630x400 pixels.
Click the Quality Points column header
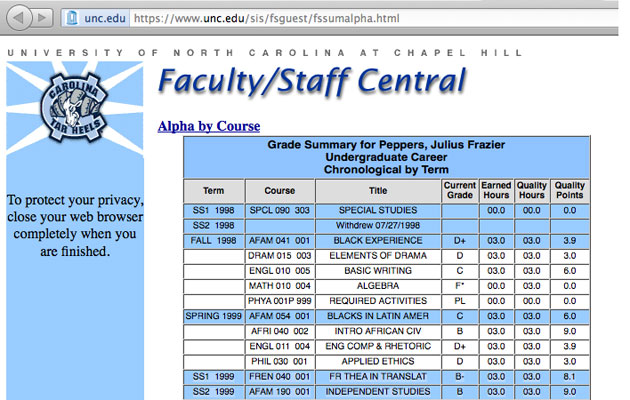[x=570, y=191]
